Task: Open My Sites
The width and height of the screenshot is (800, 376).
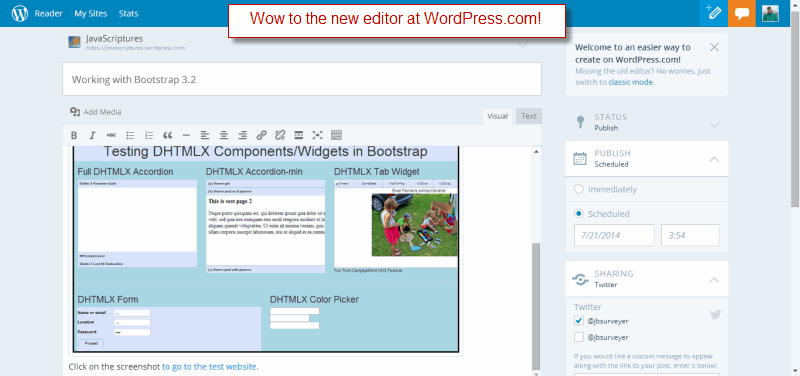Action: click(x=91, y=14)
